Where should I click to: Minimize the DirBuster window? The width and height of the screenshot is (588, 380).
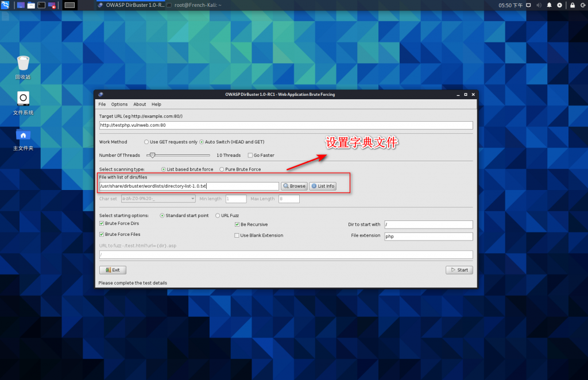tap(458, 95)
